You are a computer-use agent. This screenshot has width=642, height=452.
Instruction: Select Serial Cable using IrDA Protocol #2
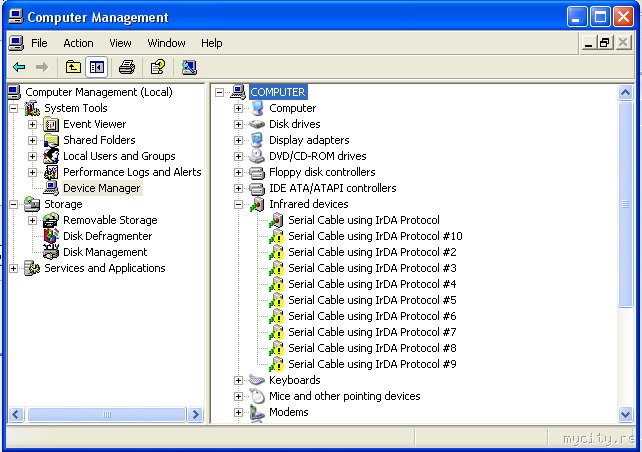click(372, 252)
